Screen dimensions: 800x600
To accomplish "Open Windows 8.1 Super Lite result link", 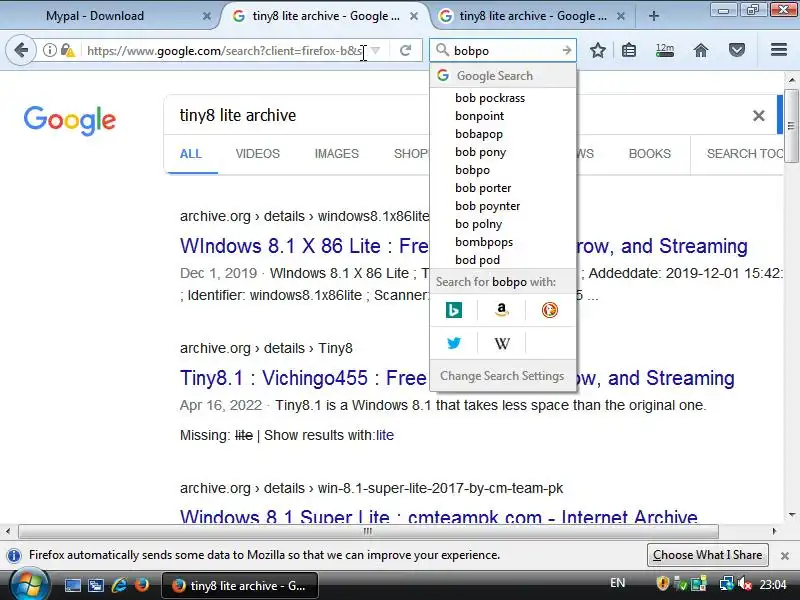I will coord(438,516).
